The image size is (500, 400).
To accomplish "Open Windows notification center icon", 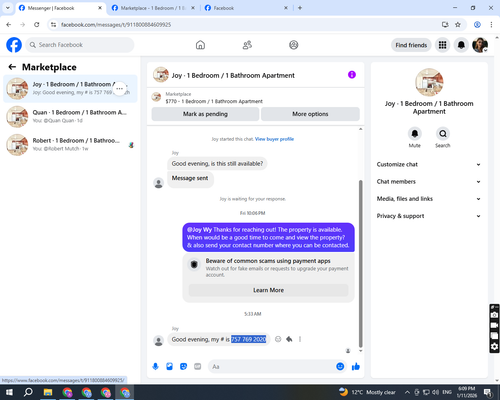I will coord(488,392).
